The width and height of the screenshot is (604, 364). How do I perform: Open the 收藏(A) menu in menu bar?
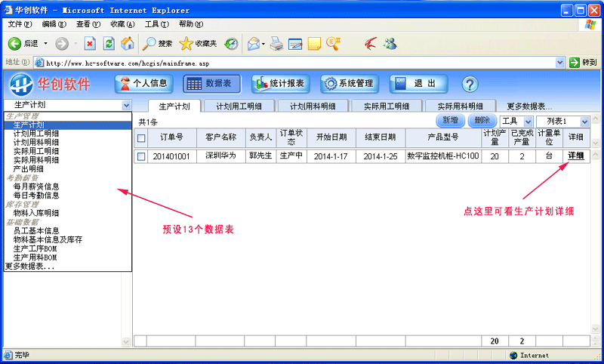tap(122, 24)
